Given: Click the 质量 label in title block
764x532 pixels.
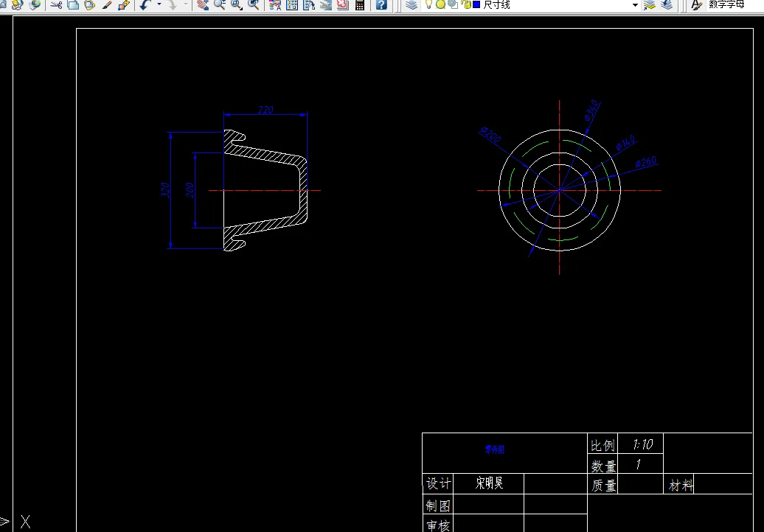Looking at the screenshot, I should coord(604,486).
